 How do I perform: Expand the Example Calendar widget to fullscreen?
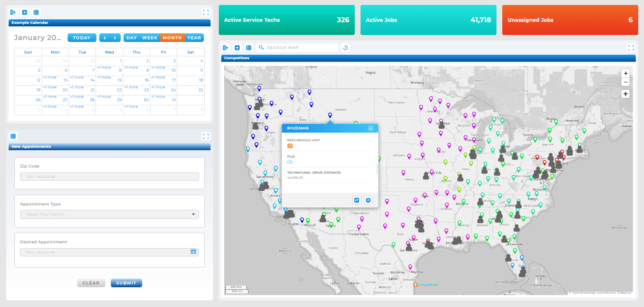[x=206, y=12]
